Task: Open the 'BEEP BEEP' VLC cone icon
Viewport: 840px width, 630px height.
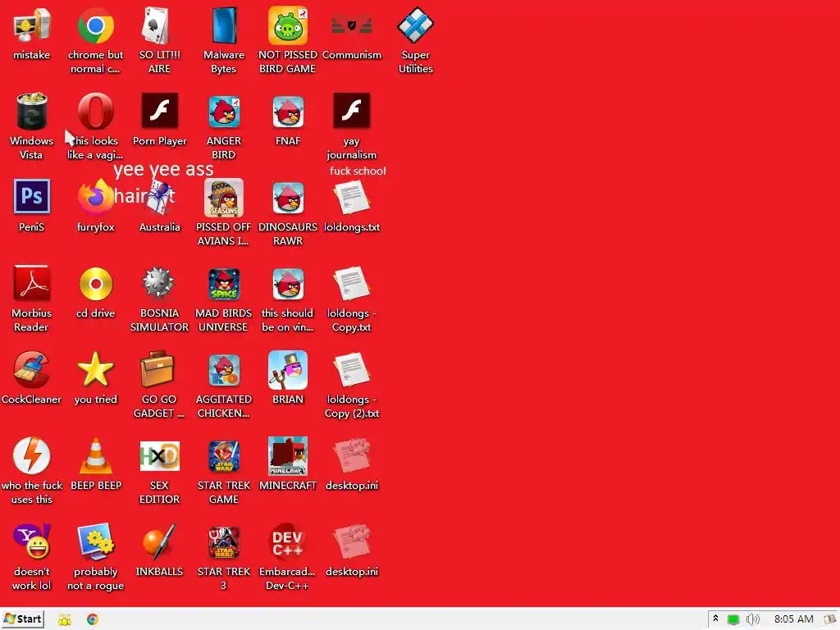Action: point(95,456)
